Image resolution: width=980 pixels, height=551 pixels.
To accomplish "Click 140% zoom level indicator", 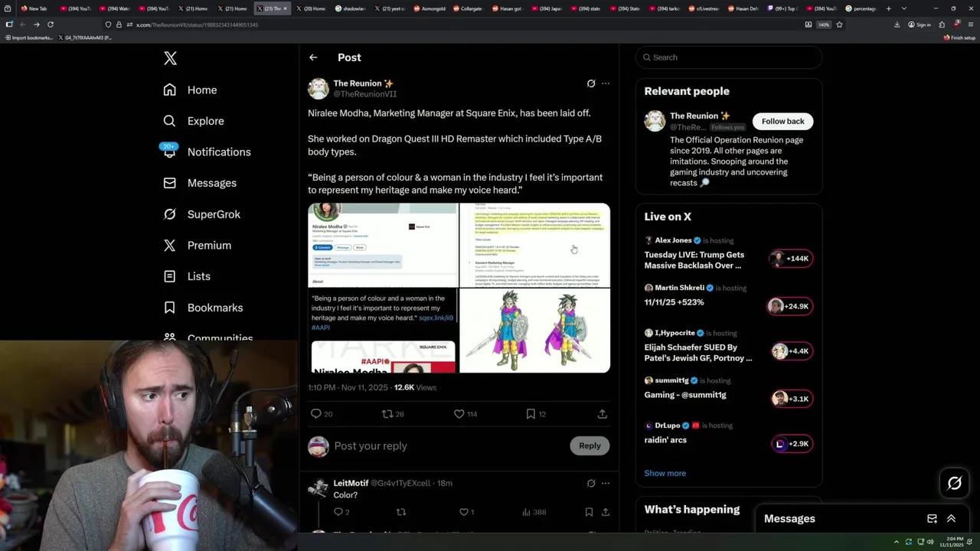I will (x=824, y=24).
